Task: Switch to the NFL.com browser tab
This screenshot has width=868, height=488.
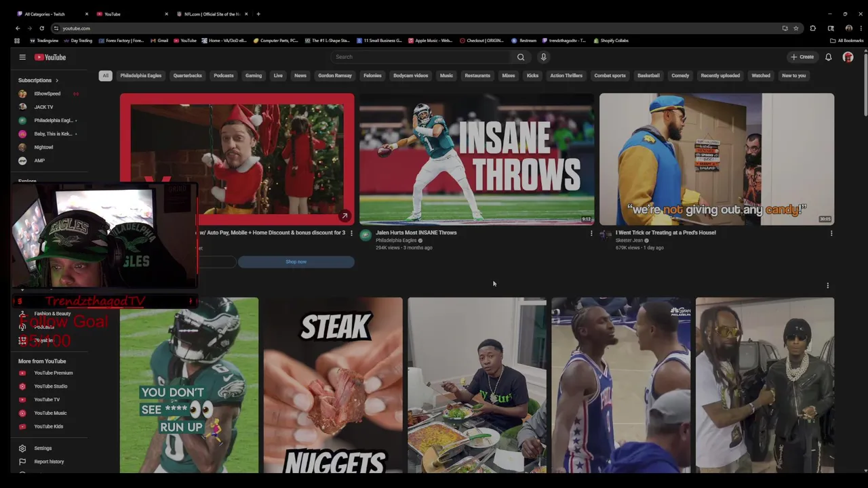Action: tap(212, 14)
